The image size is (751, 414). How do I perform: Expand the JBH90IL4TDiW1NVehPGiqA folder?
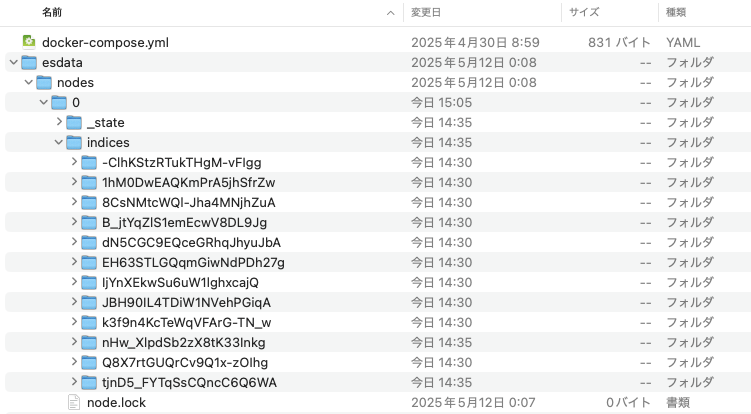point(74,302)
